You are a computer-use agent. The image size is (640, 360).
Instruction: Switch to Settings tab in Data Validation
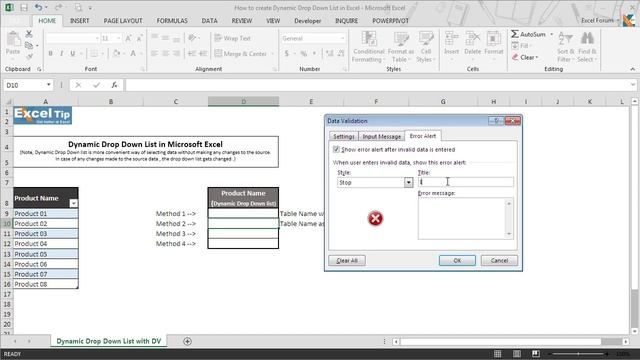click(344, 136)
